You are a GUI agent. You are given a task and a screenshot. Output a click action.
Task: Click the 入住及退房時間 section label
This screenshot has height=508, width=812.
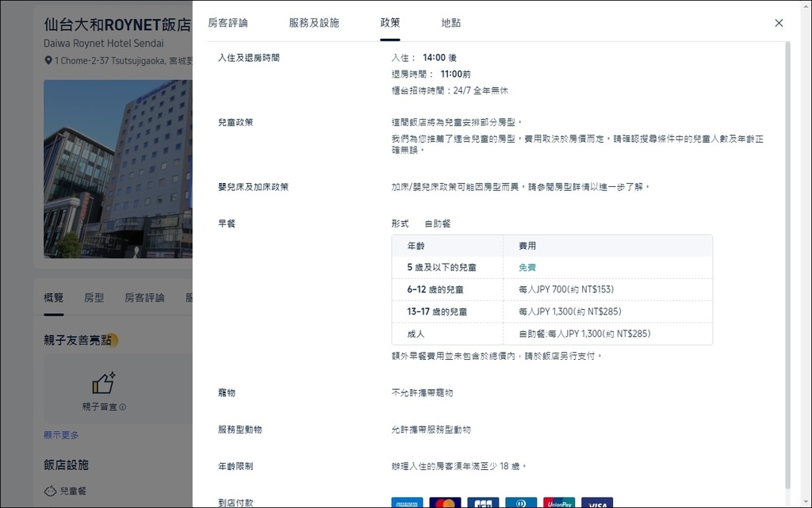click(x=248, y=58)
